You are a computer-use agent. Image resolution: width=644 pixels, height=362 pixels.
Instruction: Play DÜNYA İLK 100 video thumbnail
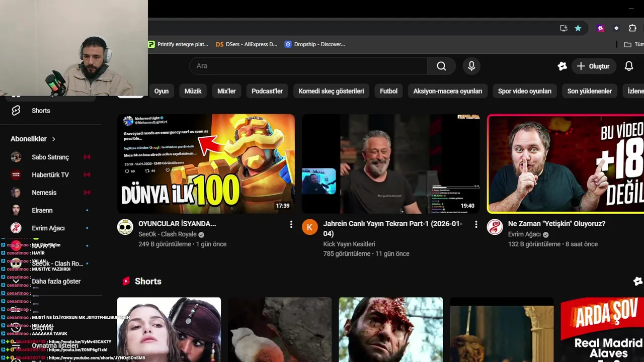pyautogui.click(x=206, y=164)
